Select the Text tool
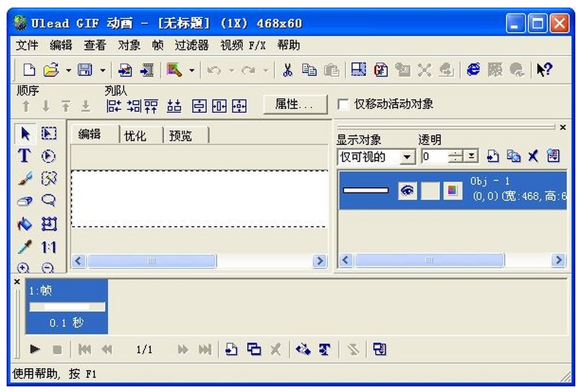 [24, 156]
